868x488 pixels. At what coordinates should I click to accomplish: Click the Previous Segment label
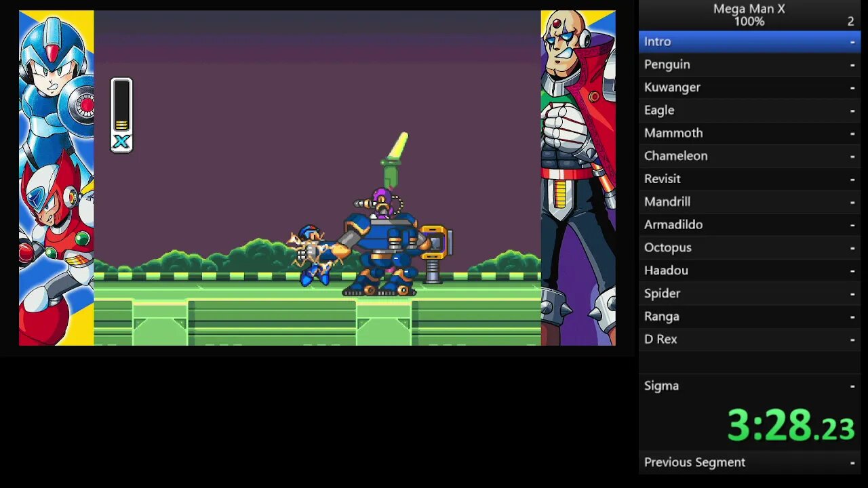point(694,462)
